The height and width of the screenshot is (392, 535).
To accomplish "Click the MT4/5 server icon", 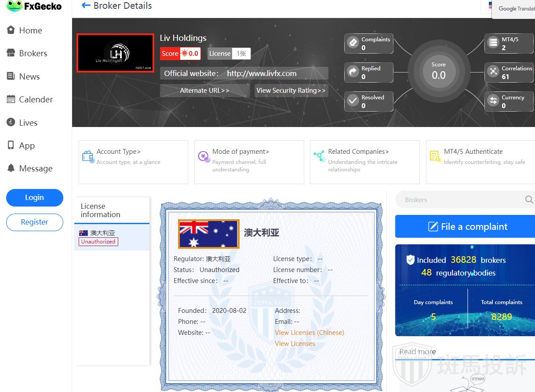I will click(x=493, y=43).
